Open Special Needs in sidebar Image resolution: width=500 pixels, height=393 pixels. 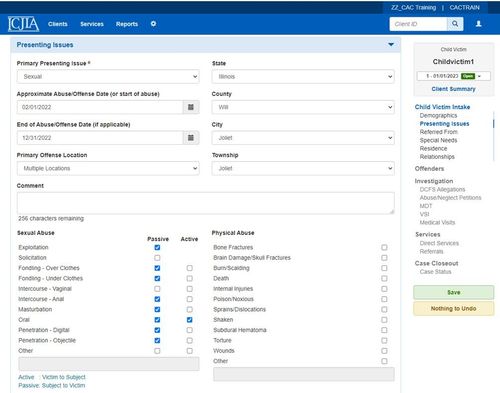[438, 140]
